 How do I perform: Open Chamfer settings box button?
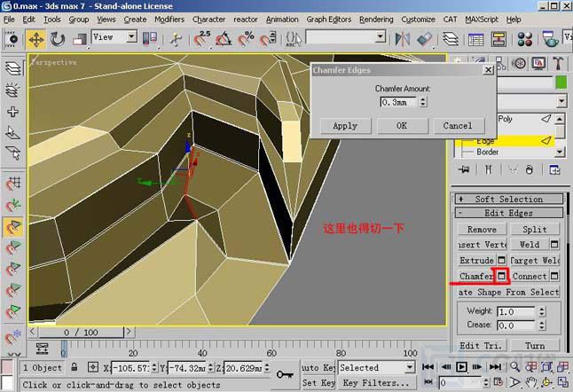(501, 277)
